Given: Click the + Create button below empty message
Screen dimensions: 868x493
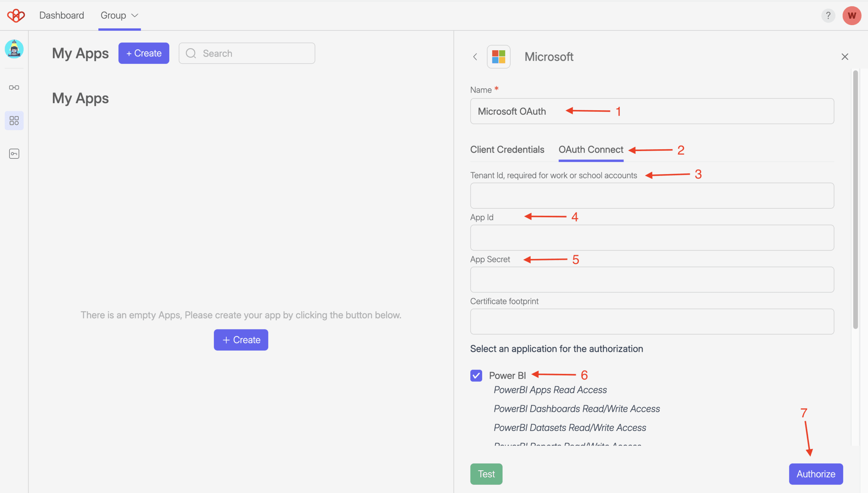Looking at the screenshot, I should pyautogui.click(x=241, y=340).
